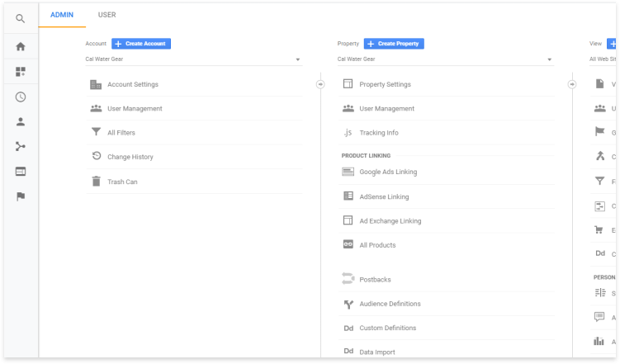
Task: Click the Ad Exchange Linking icon
Action: coord(348,220)
